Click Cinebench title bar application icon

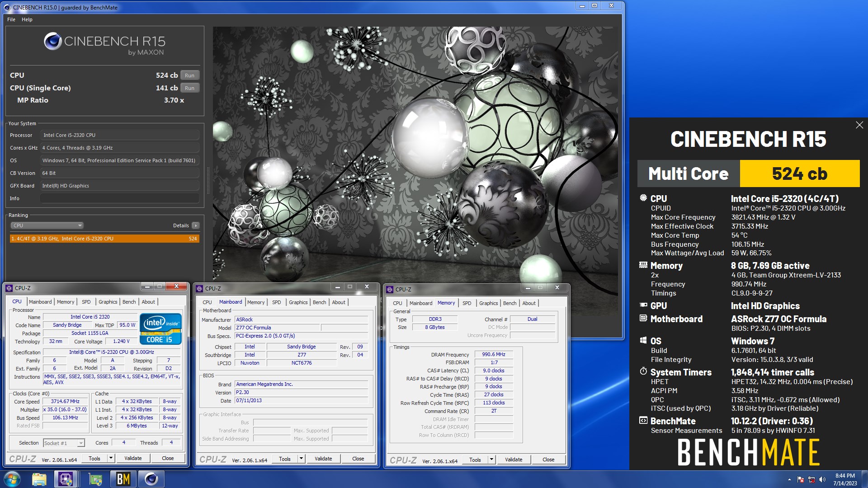[7, 7]
